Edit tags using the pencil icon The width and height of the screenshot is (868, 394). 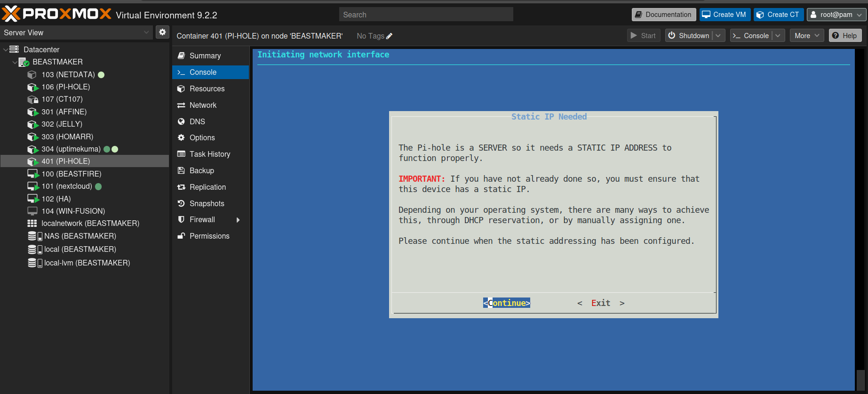[x=389, y=36]
